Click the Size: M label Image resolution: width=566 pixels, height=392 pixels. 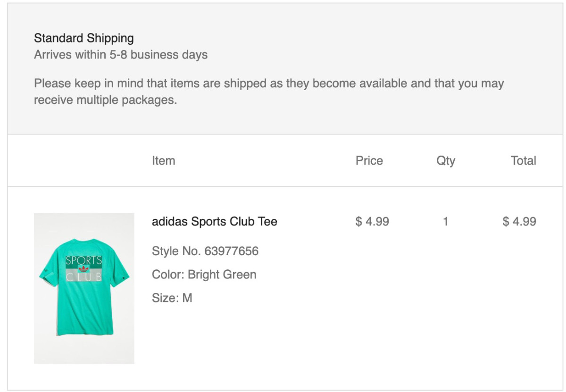coord(172,298)
